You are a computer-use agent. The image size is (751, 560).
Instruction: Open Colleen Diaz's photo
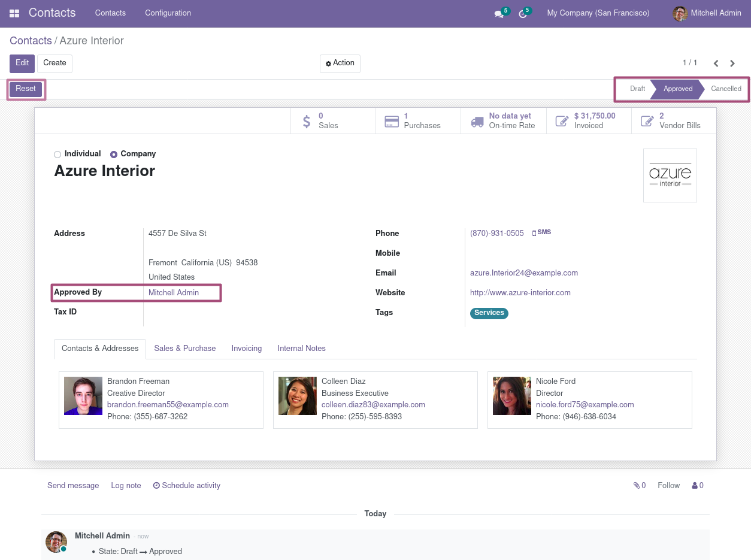point(298,396)
